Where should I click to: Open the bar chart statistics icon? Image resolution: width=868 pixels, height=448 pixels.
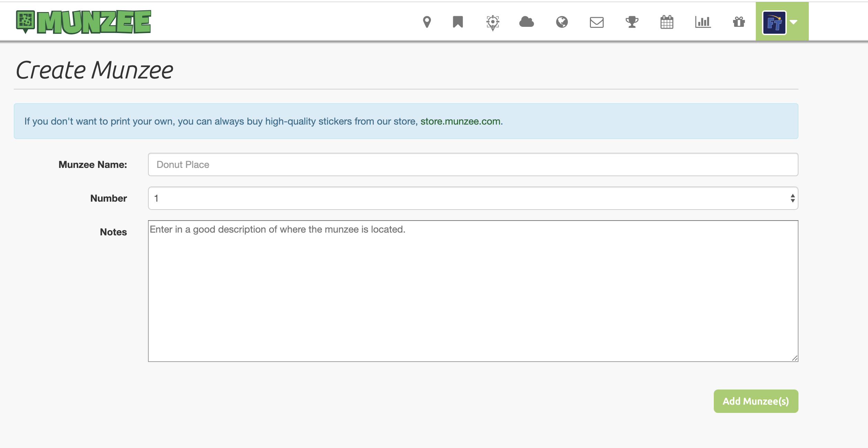[703, 22]
